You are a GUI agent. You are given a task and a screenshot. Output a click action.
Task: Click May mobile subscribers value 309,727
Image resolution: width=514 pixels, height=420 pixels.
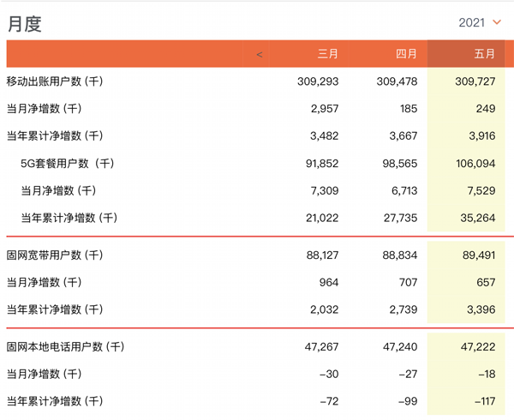pos(475,81)
